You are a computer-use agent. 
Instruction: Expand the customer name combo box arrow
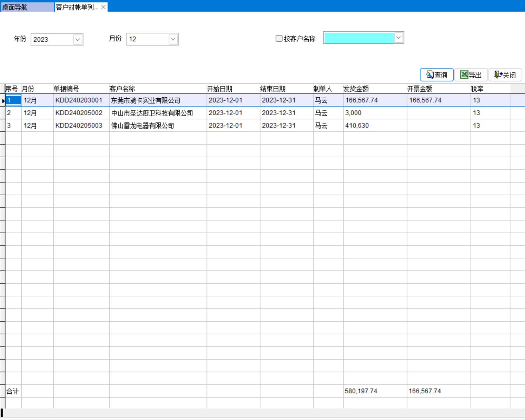click(x=399, y=38)
